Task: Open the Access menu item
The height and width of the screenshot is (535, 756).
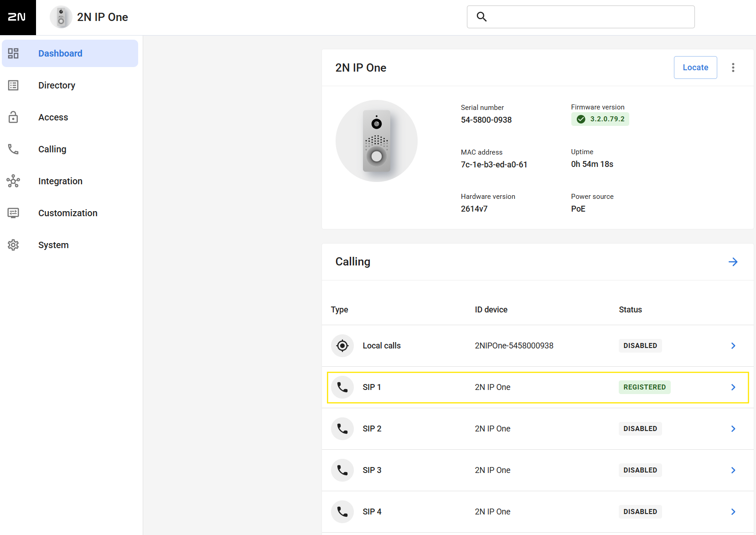Action: (70, 117)
